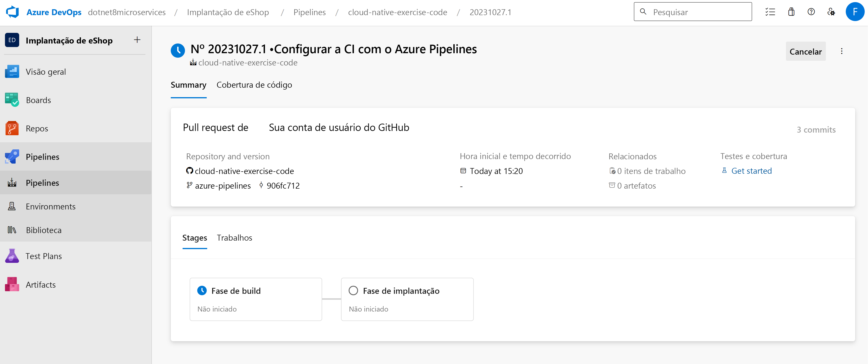This screenshot has width=868, height=364.
Task: Open commit 906fc712 details
Action: click(x=283, y=185)
